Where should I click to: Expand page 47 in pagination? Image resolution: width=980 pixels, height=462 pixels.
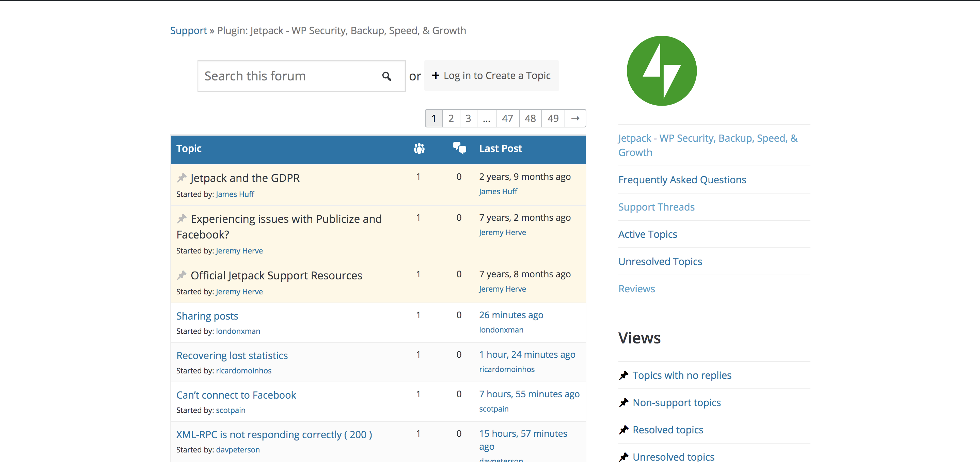(506, 118)
